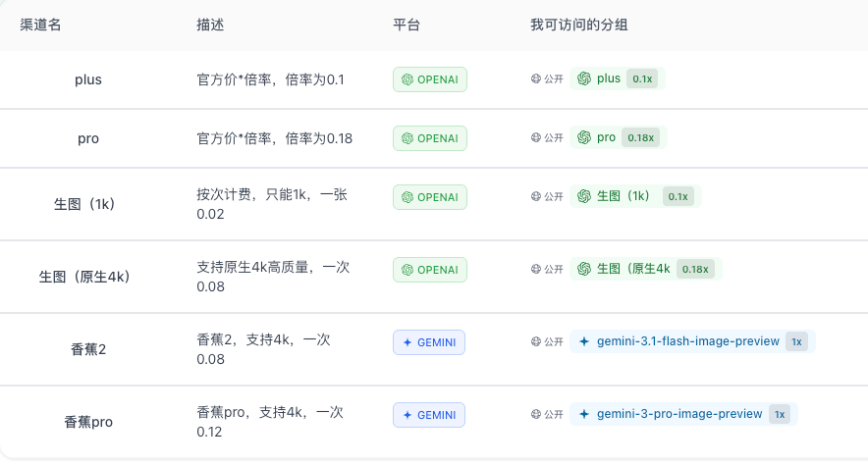Click the globe icon beside 公开 in plus row

[536, 79]
